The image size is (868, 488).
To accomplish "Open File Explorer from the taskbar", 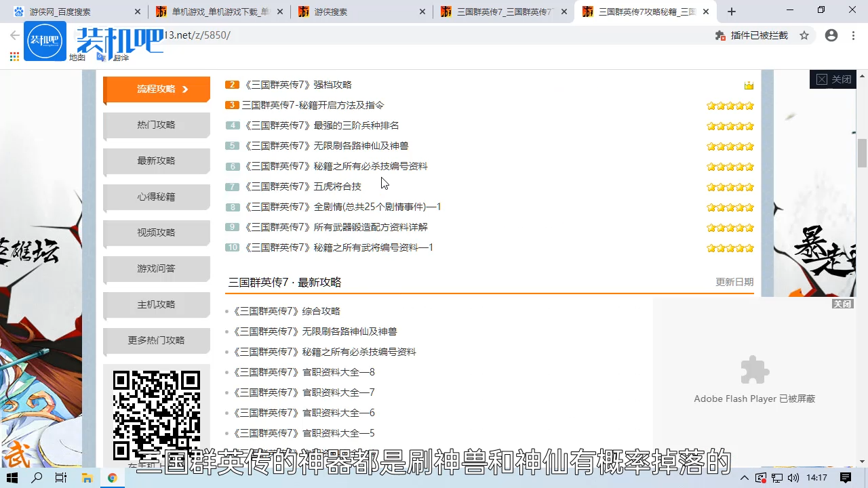I will coord(87,478).
